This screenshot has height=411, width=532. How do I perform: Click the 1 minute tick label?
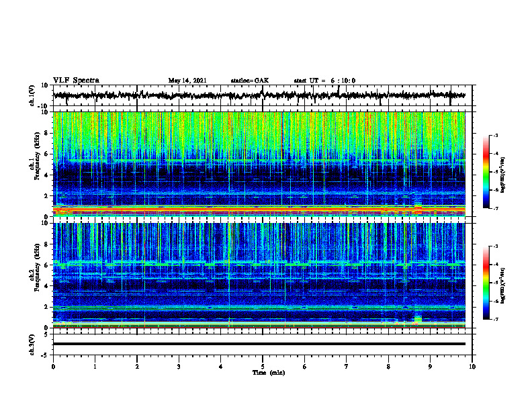pyautogui.click(x=95, y=367)
